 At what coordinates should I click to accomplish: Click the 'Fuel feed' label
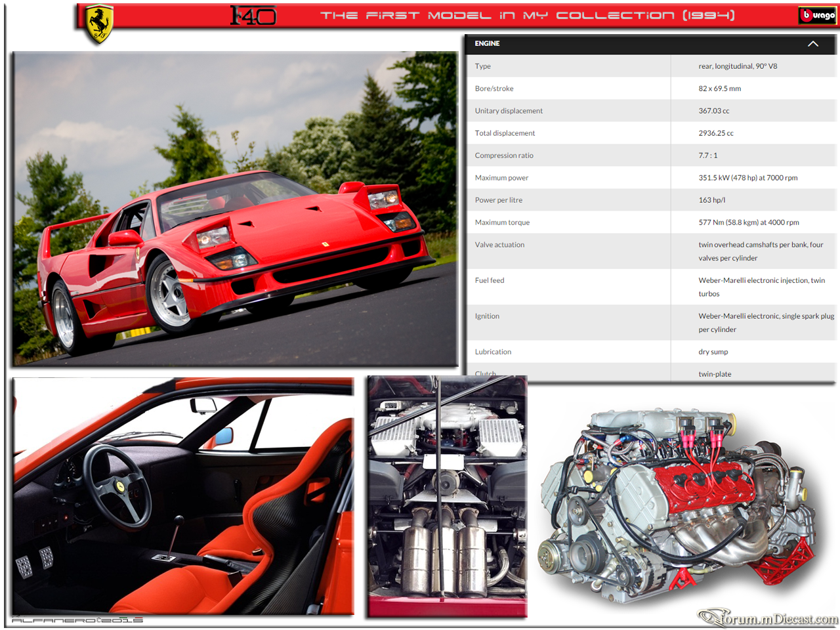coord(490,280)
